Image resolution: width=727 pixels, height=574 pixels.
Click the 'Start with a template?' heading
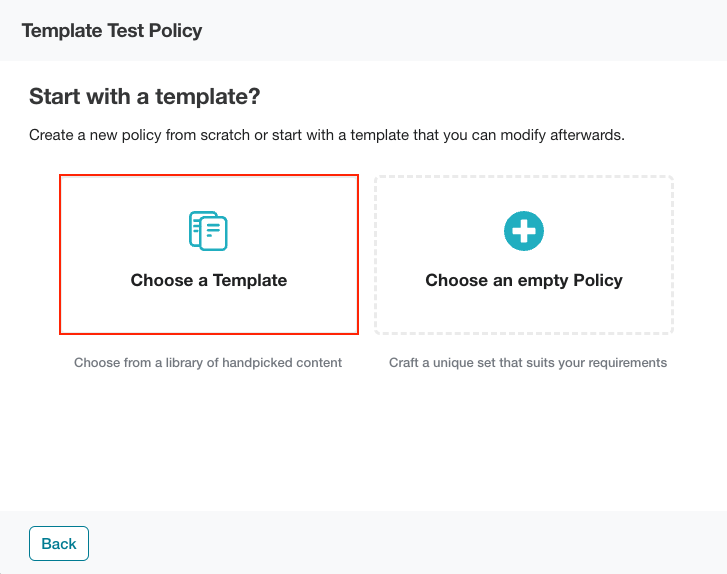(145, 96)
